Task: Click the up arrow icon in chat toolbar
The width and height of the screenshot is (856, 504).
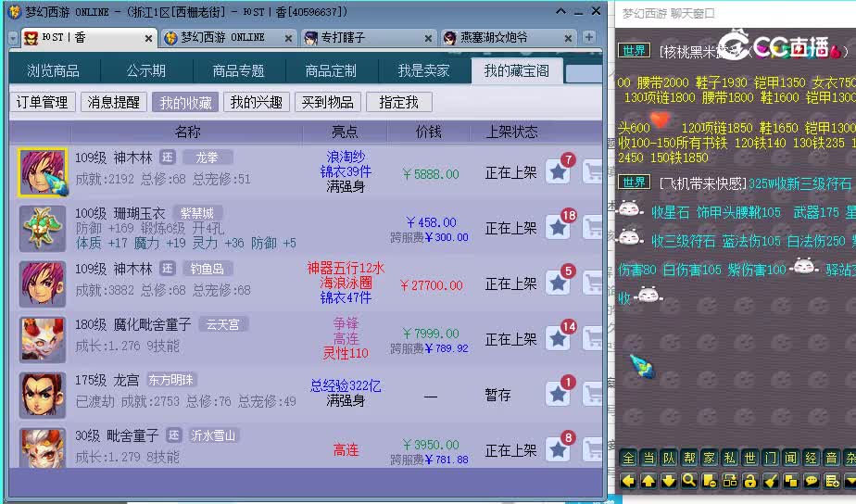Action: pyautogui.click(x=648, y=481)
